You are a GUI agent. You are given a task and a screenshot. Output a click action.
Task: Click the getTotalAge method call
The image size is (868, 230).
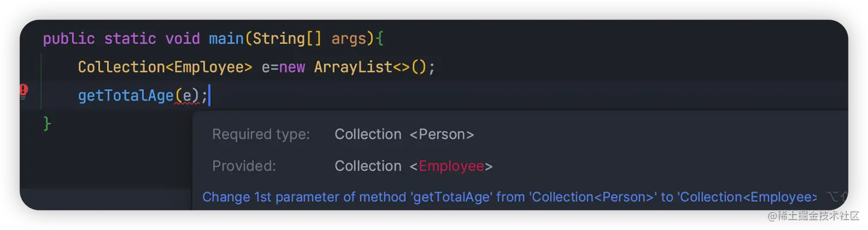pos(126,95)
